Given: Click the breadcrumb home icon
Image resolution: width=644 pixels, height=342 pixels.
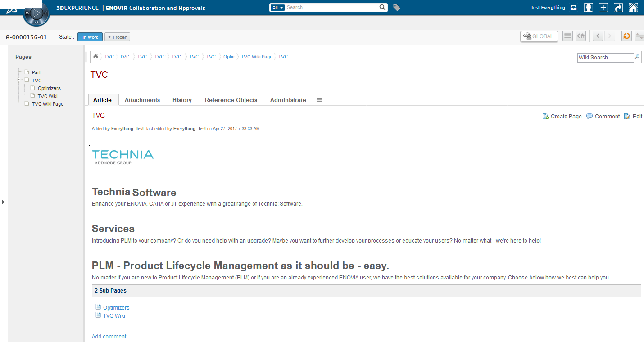Looking at the screenshot, I should pos(96,57).
